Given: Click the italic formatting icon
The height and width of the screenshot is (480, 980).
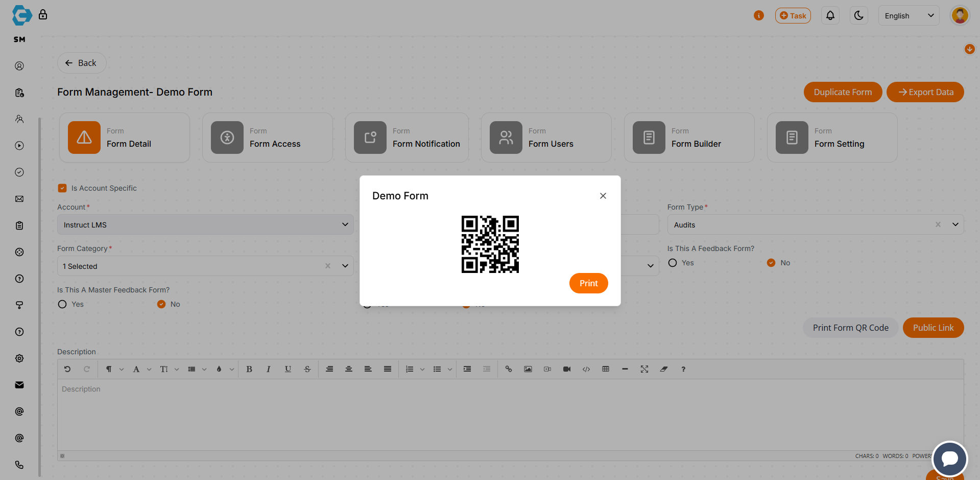Looking at the screenshot, I should point(268,369).
